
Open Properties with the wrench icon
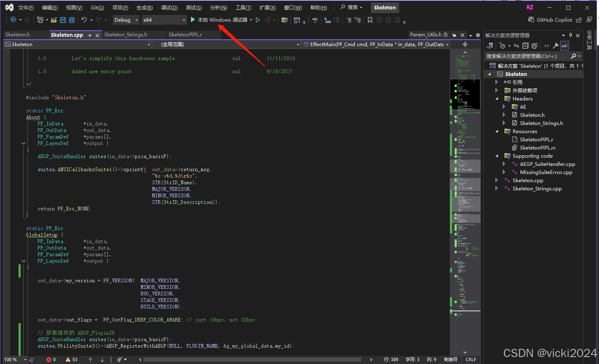[556, 46]
